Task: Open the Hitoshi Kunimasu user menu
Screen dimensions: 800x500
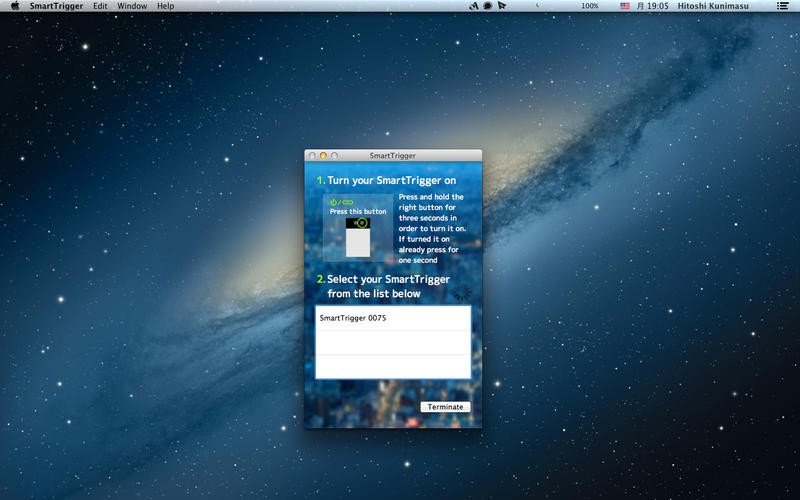Action: [x=713, y=6]
